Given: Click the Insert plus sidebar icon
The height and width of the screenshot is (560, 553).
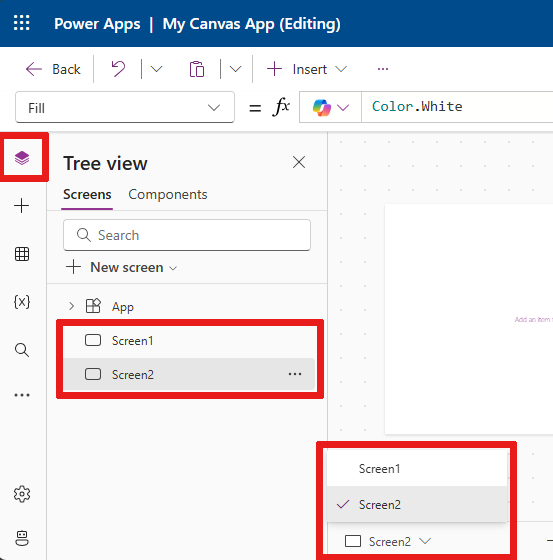Looking at the screenshot, I should pos(22,206).
